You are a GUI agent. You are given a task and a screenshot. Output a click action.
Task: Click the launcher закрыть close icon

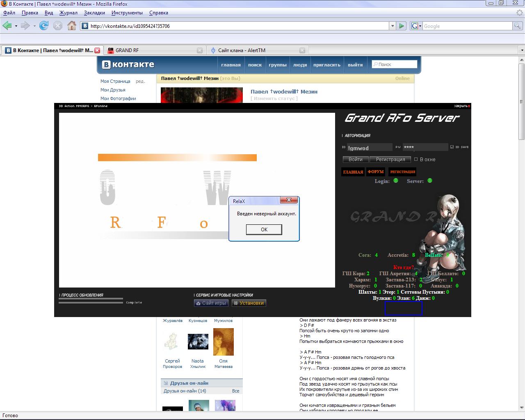pos(462,106)
